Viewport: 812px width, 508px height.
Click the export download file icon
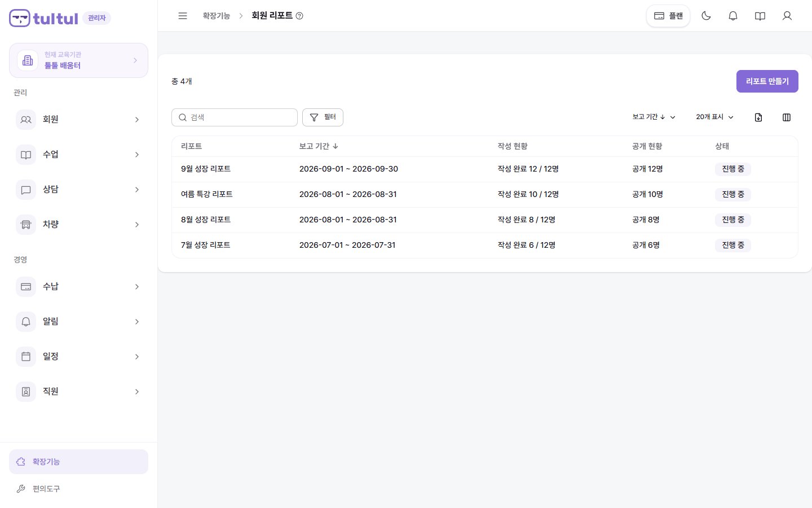[758, 117]
